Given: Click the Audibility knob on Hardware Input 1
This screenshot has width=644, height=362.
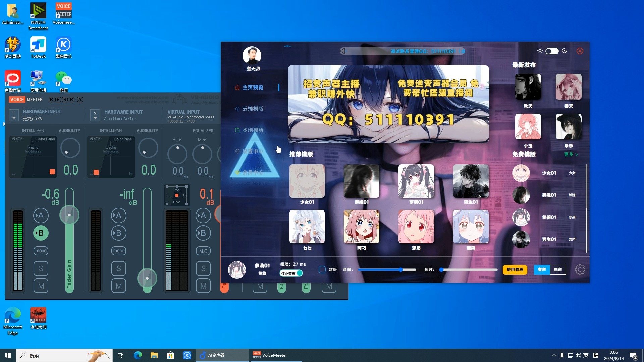Looking at the screenshot, I should tap(70, 148).
